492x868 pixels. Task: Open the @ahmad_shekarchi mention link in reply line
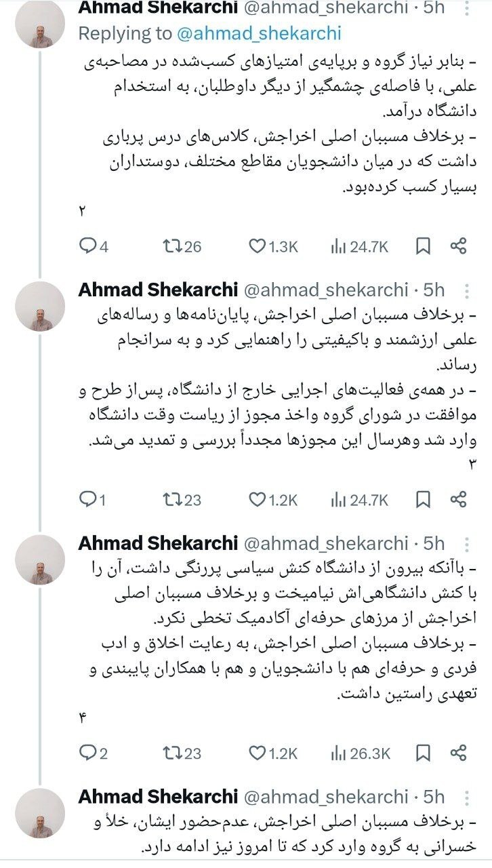coord(260,34)
